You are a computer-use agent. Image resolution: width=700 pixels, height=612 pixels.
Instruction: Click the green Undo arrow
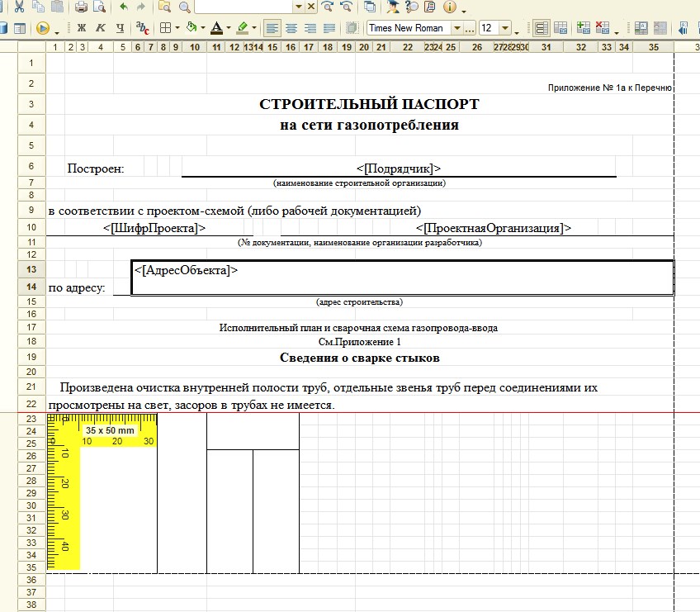(x=124, y=7)
